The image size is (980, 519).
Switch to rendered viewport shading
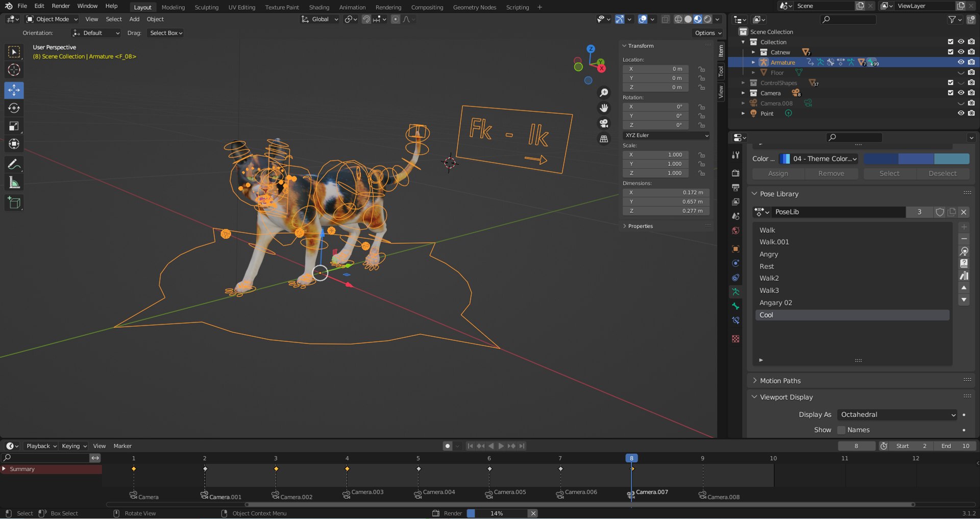[707, 19]
